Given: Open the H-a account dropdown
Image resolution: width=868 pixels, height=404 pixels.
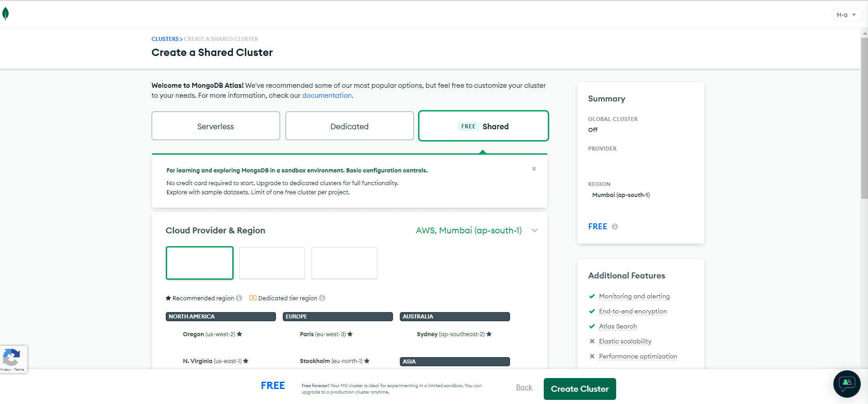Looking at the screenshot, I should click(x=847, y=15).
